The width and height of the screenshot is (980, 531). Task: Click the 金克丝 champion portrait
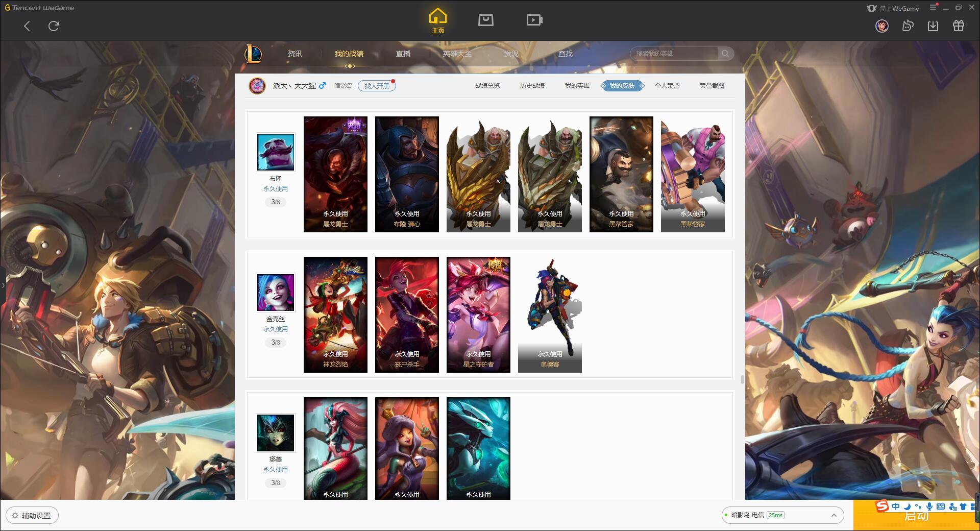276,293
